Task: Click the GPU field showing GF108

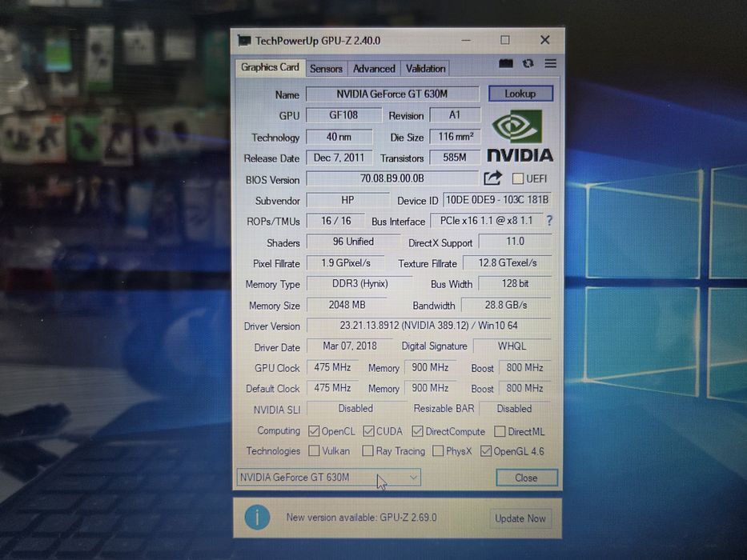Action: (x=343, y=114)
